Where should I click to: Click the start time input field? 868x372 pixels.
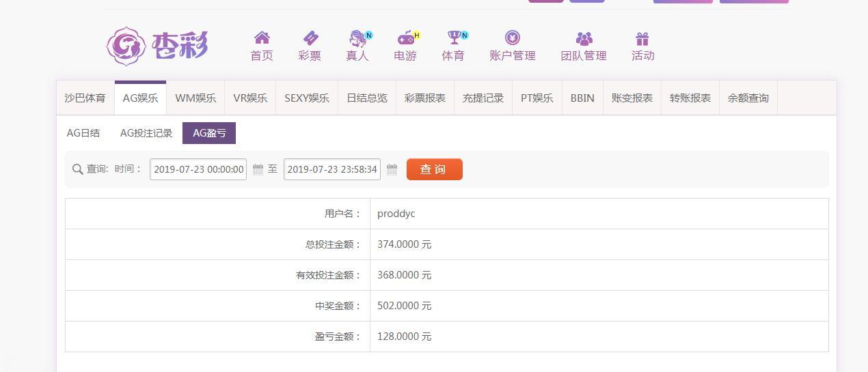coord(198,169)
